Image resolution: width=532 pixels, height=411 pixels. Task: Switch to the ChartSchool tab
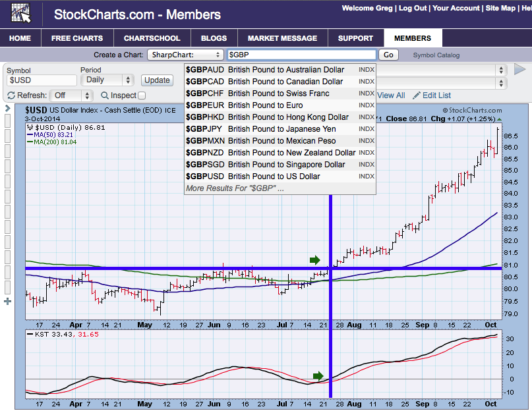tap(152, 38)
